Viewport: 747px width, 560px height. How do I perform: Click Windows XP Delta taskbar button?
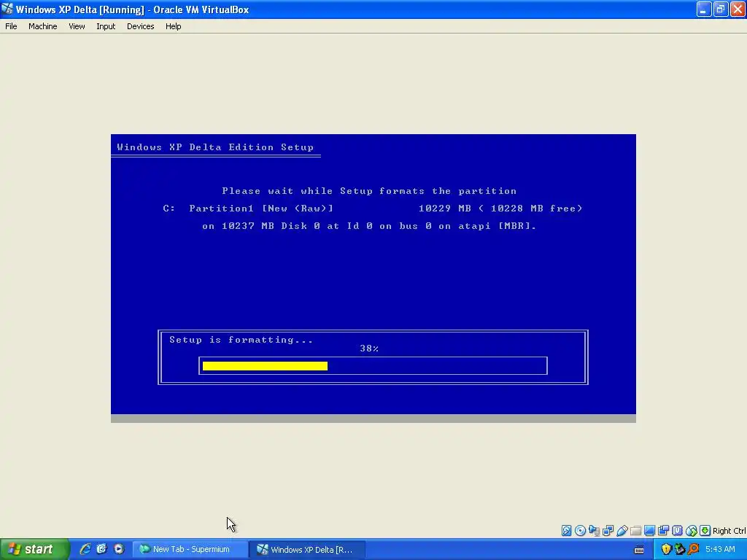(308, 550)
